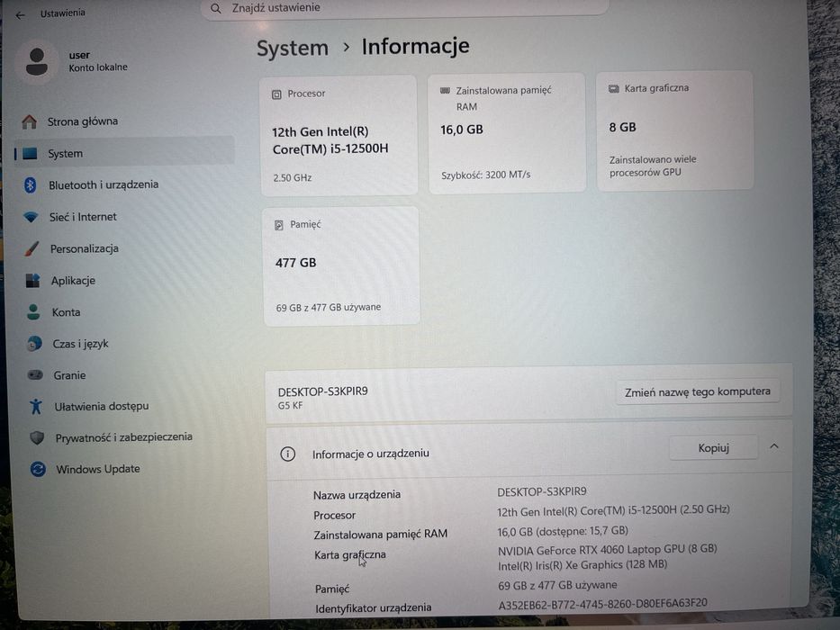Click the Kopiuj button

[714, 448]
